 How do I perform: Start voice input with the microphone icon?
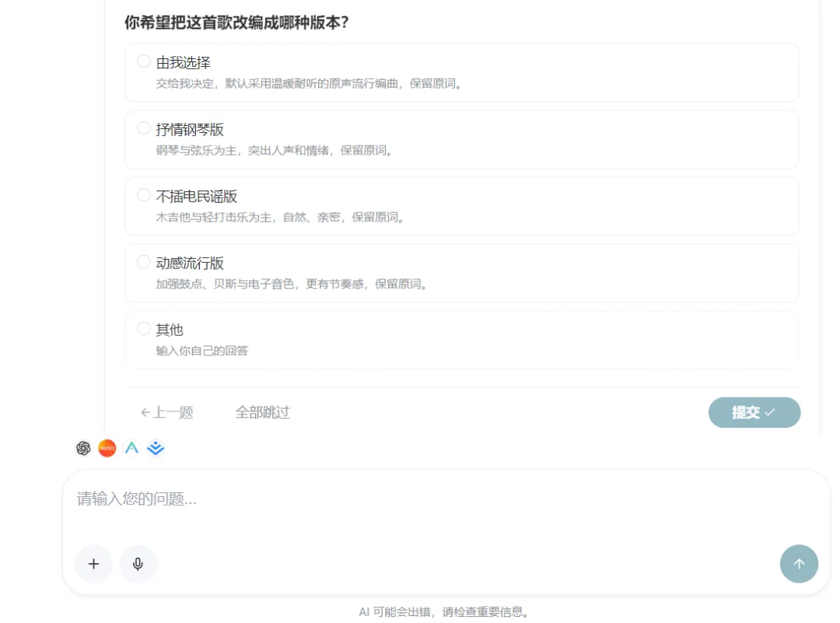138,564
